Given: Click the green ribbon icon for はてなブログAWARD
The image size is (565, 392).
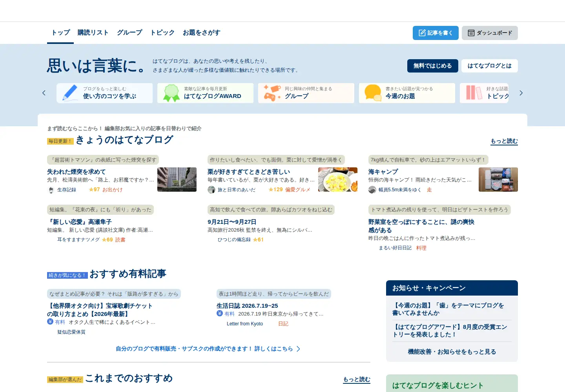Looking at the screenshot, I should pos(171,93).
